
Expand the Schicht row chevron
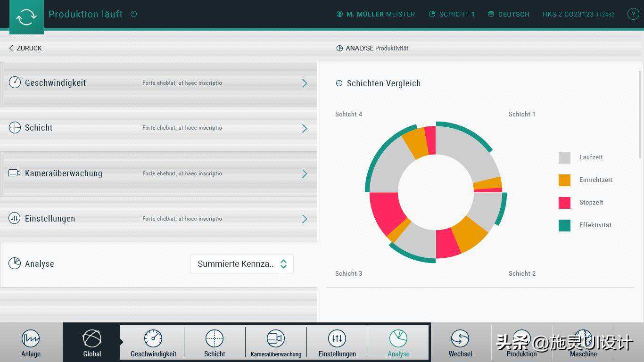click(305, 128)
